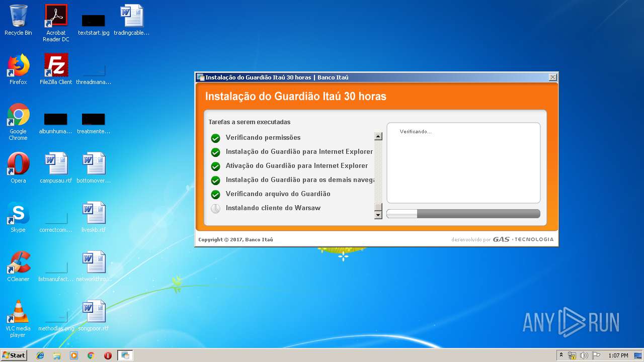Screen dimensions: 644x362
Task: Launch Opera from the taskbar
Action: 108,355
